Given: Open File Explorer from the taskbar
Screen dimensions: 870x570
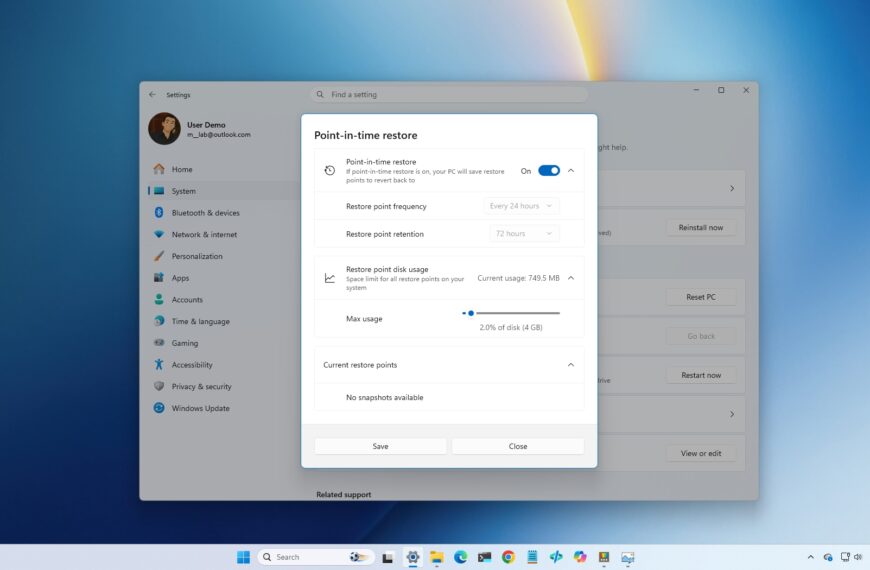Looking at the screenshot, I should tap(437, 557).
